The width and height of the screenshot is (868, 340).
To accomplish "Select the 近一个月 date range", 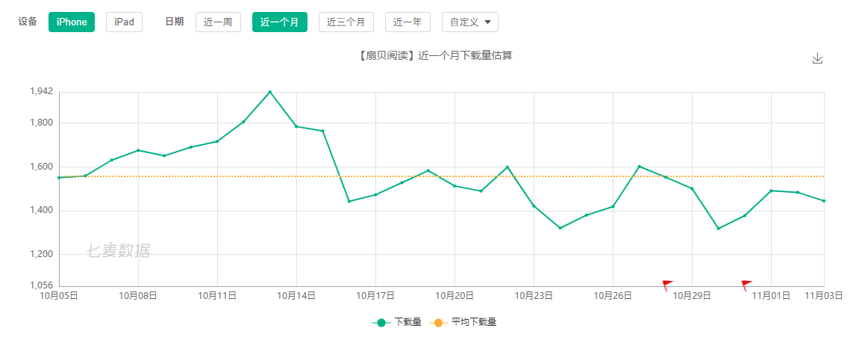I will 279,22.
